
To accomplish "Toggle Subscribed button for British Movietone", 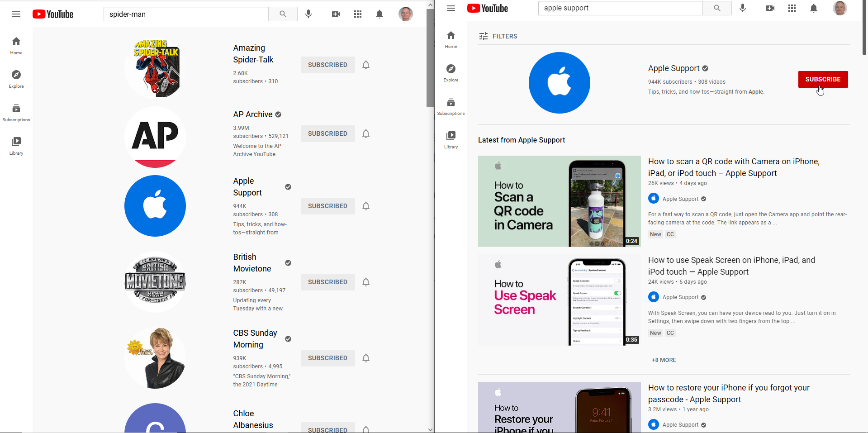I will (328, 282).
